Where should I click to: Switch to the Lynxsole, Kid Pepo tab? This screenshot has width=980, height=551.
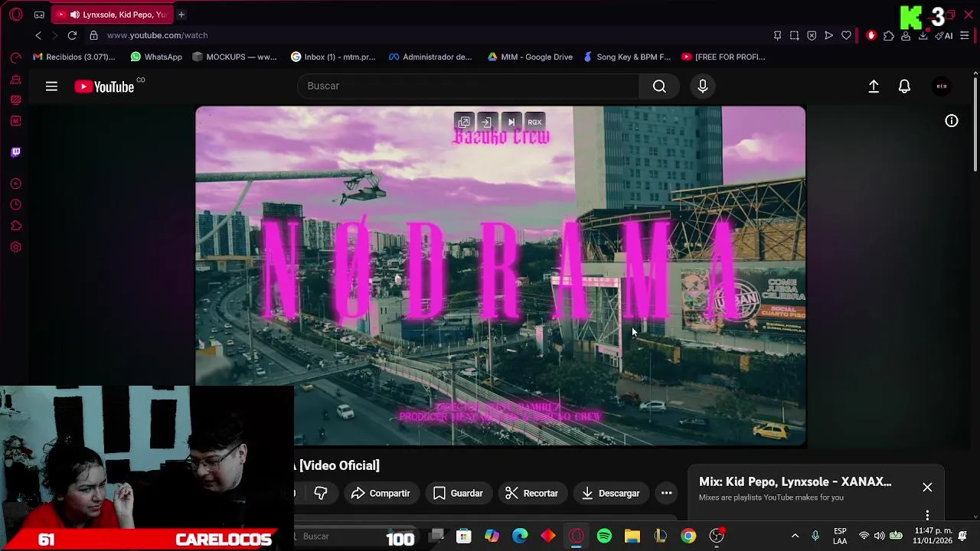[x=113, y=15]
